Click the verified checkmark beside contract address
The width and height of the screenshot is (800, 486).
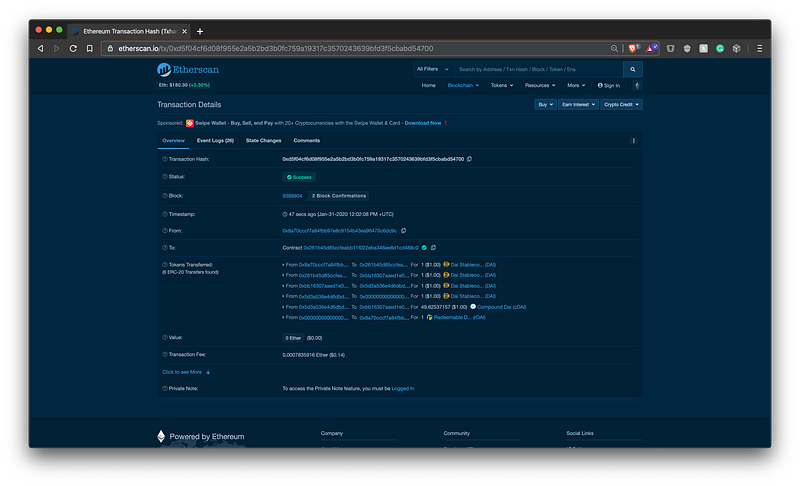point(424,248)
